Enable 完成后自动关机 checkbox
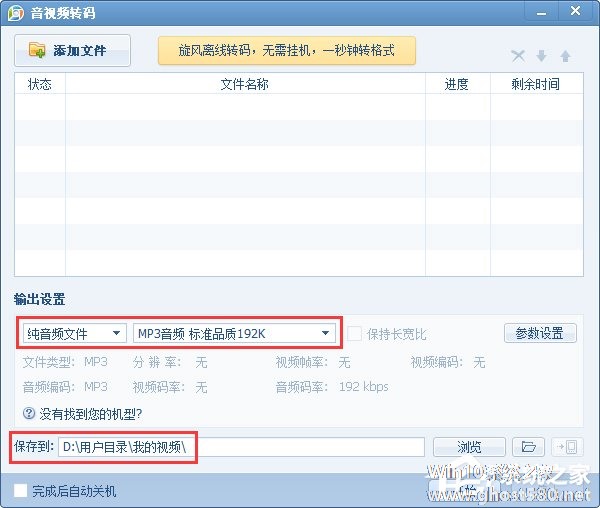600x508 pixels. (20, 490)
